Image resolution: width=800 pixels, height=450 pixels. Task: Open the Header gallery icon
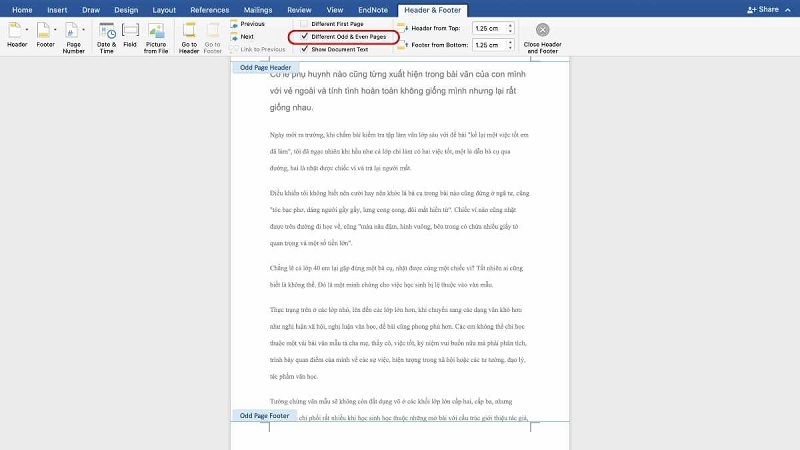pos(15,30)
